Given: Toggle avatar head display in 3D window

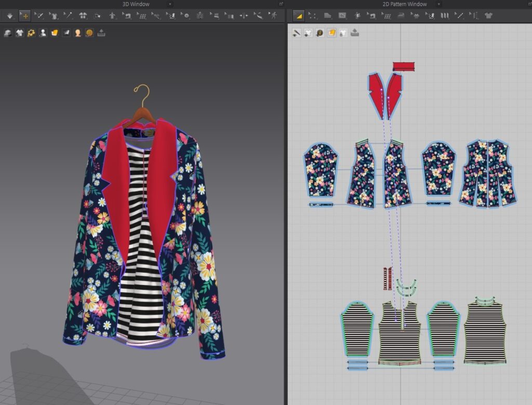Looking at the screenshot, I should [x=77, y=33].
